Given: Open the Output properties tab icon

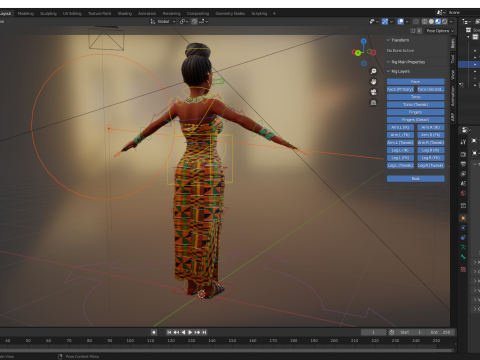Looking at the screenshot, I should pyautogui.click(x=463, y=164).
